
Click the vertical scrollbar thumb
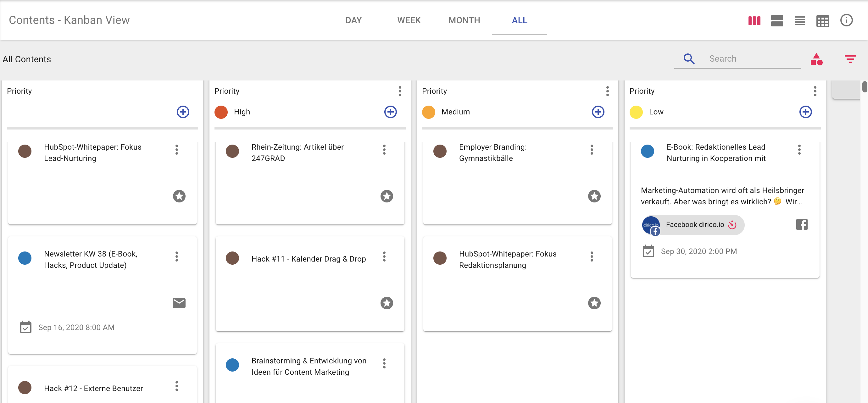point(864,86)
